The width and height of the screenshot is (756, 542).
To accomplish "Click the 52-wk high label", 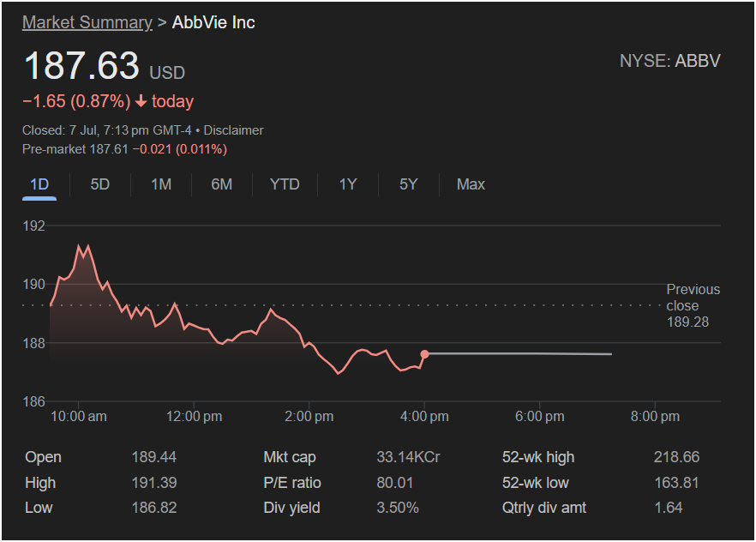I will coord(538,456).
